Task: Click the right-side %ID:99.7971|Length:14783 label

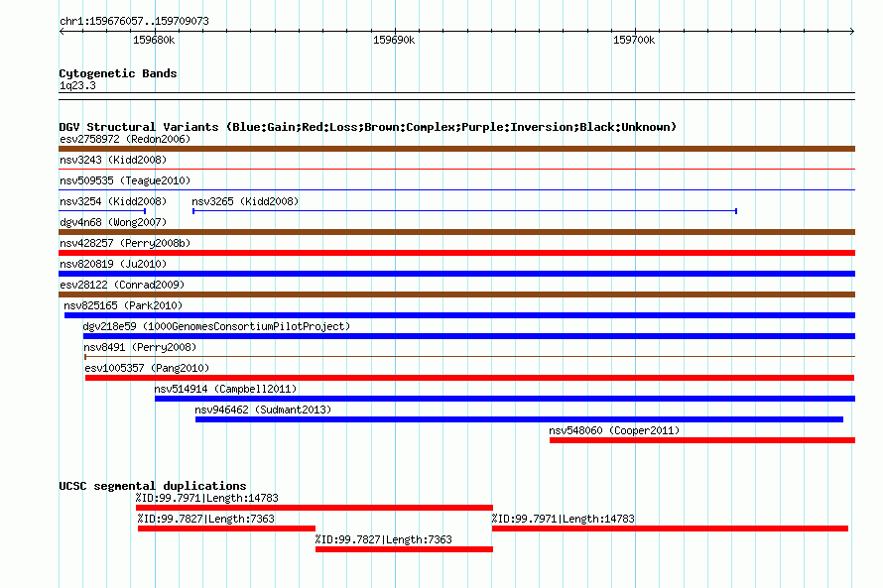Action: coord(564,519)
